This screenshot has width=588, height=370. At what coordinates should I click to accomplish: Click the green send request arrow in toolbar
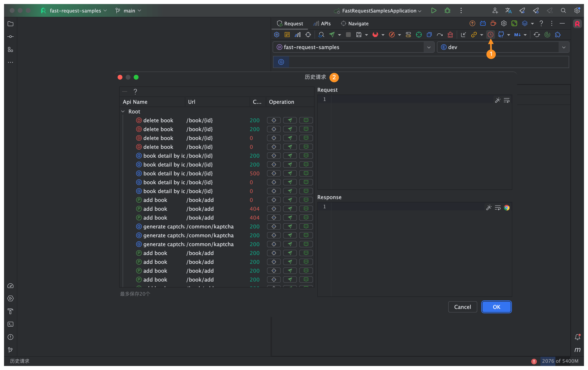tap(332, 35)
